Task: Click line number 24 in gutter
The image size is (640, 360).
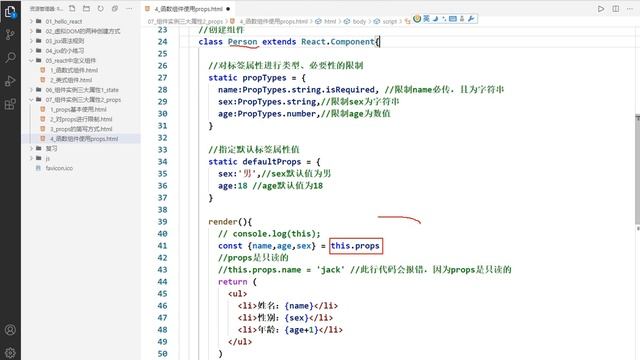Action: coord(162,42)
